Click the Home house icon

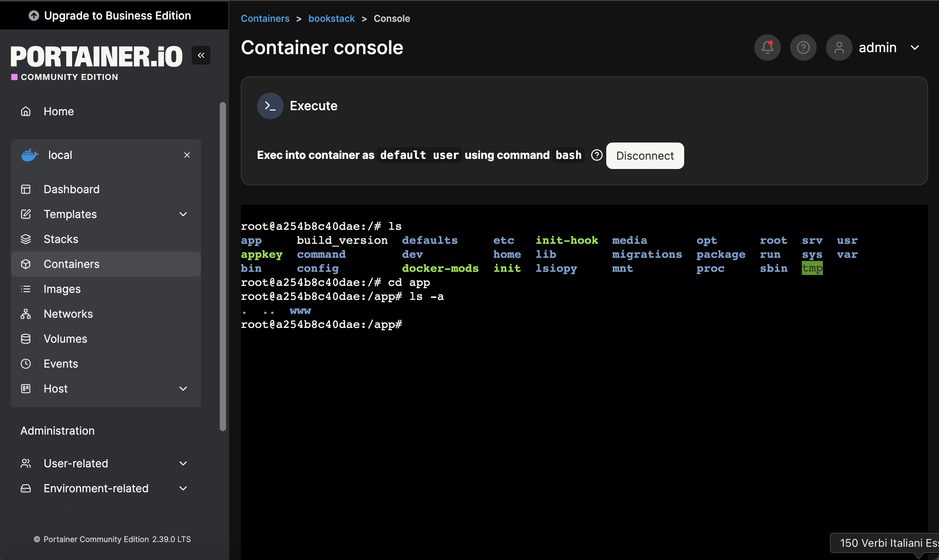[26, 111]
